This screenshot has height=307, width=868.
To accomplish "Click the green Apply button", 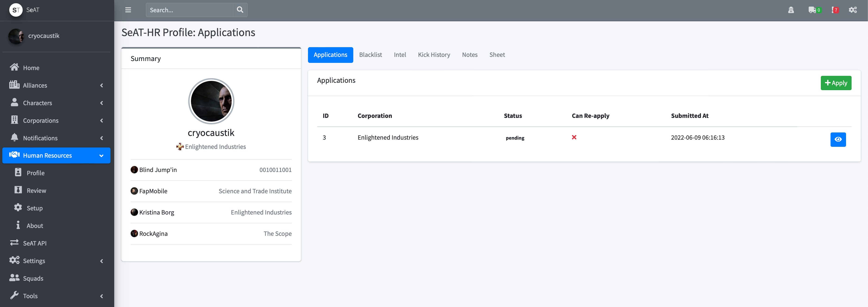I will coord(836,83).
